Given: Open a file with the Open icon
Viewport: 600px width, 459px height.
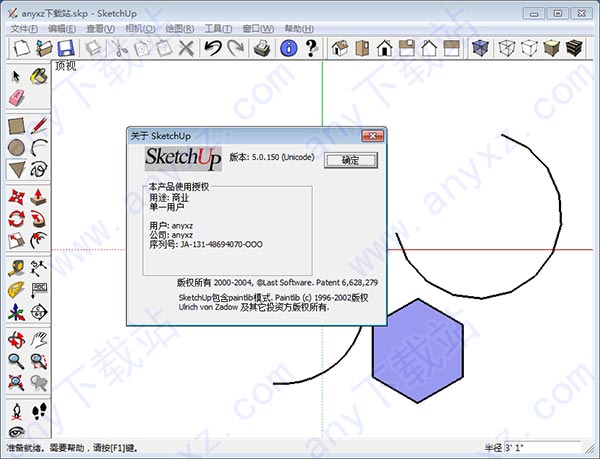Looking at the screenshot, I should (44, 48).
